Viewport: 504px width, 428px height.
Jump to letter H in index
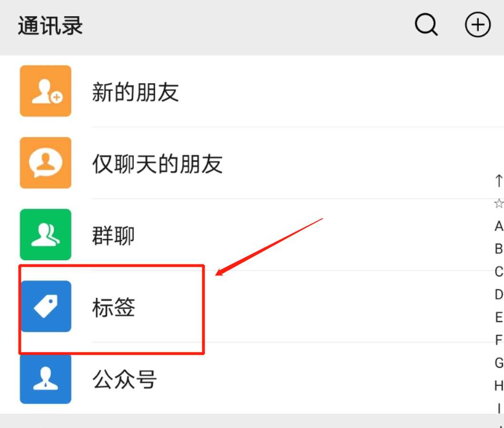pos(499,386)
